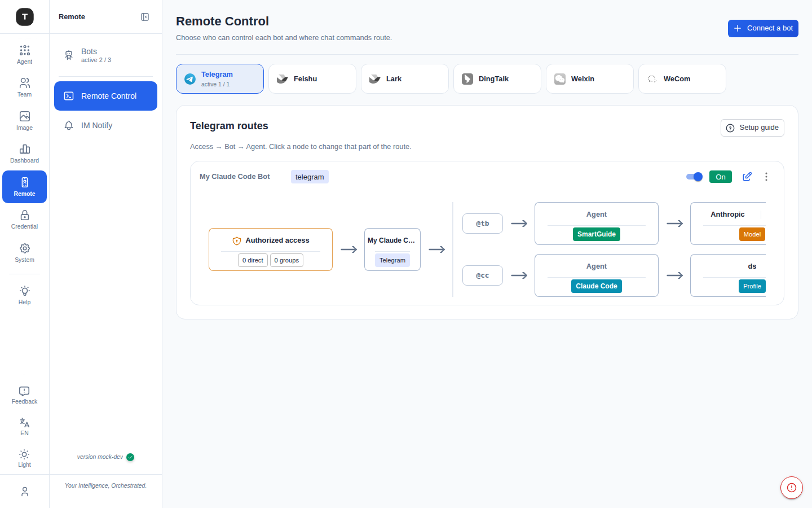Switch to the Feishu tab

[312, 78]
